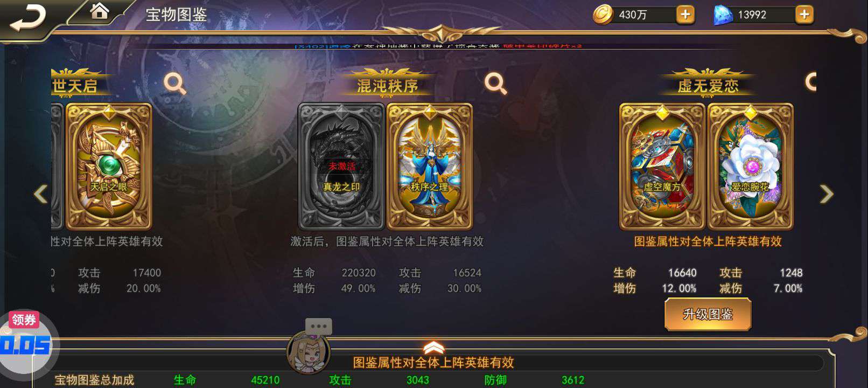Show previous treasure sets with left arrow
Viewport: 868px width, 388px height.
(x=41, y=194)
